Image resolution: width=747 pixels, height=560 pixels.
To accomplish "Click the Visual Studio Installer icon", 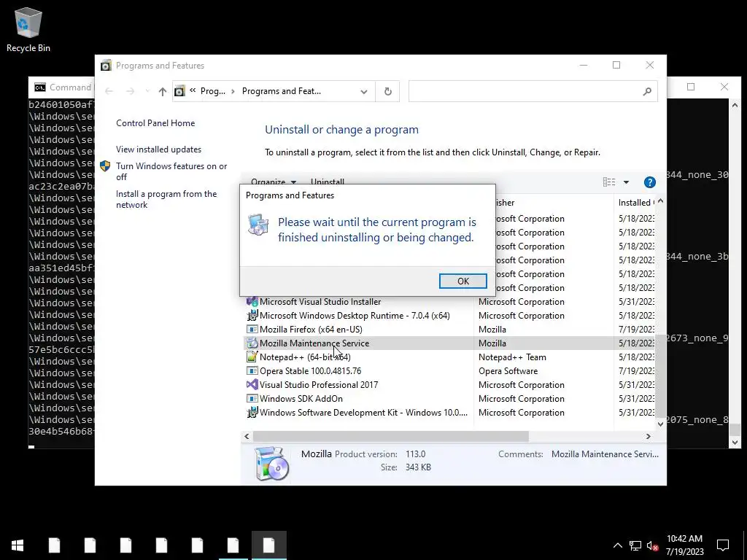I will click(x=252, y=302).
